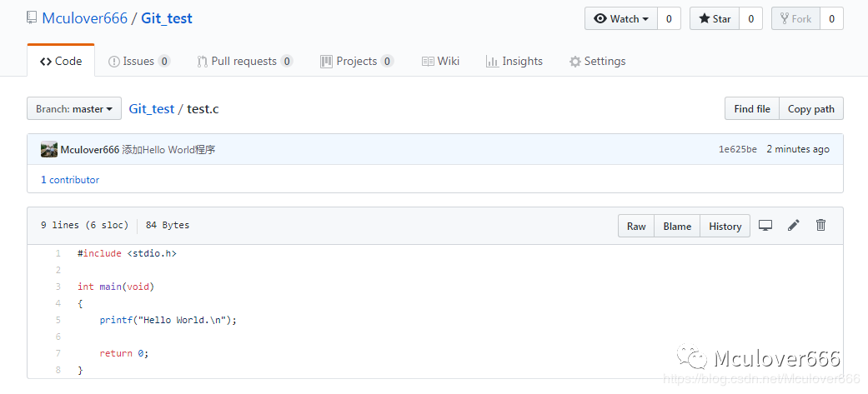Star the Git_test repository
Viewport: 868px width, 394px height.
tap(715, 19)
